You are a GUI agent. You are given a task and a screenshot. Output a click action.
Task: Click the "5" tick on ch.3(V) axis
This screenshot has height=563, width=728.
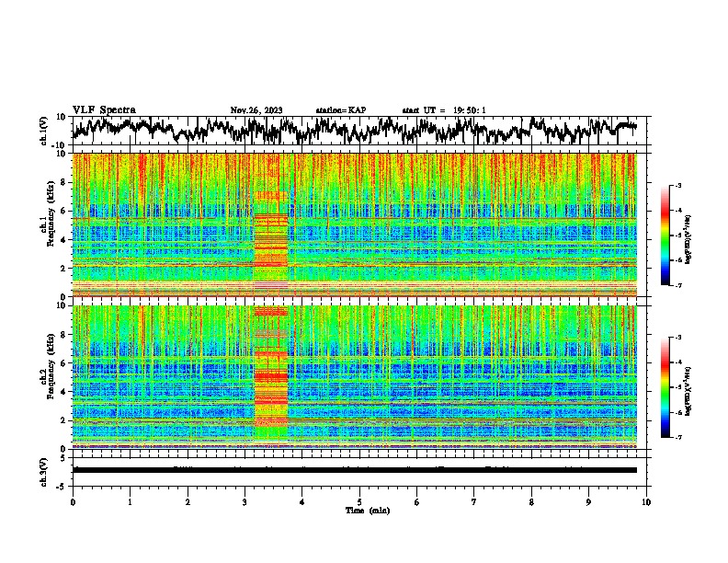pos(63,458)
